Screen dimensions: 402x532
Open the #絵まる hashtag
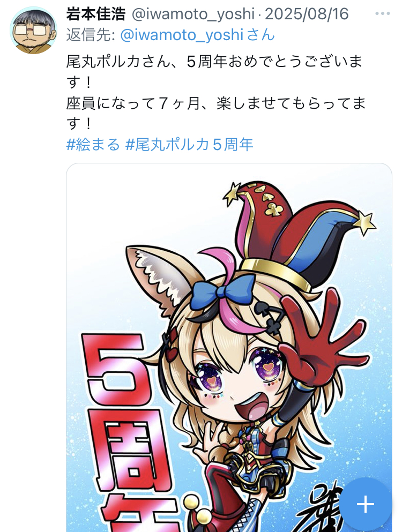[93, 145]
